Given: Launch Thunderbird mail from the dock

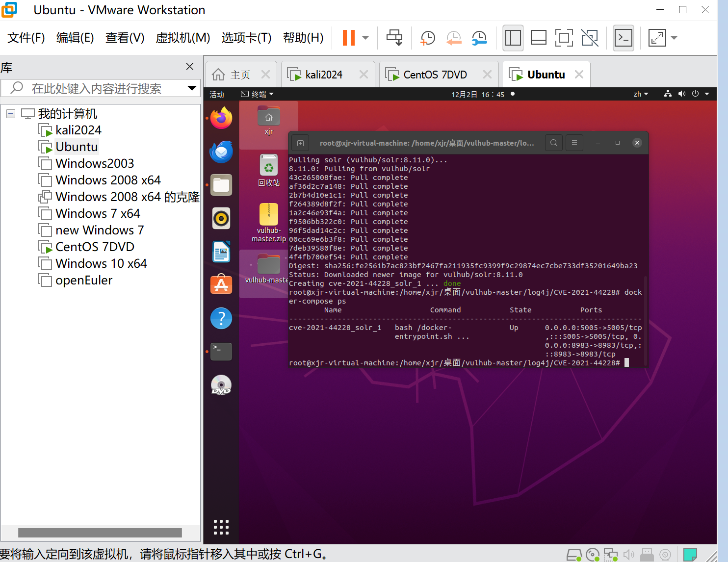Looking at the screenshot, I should [221, 152].
